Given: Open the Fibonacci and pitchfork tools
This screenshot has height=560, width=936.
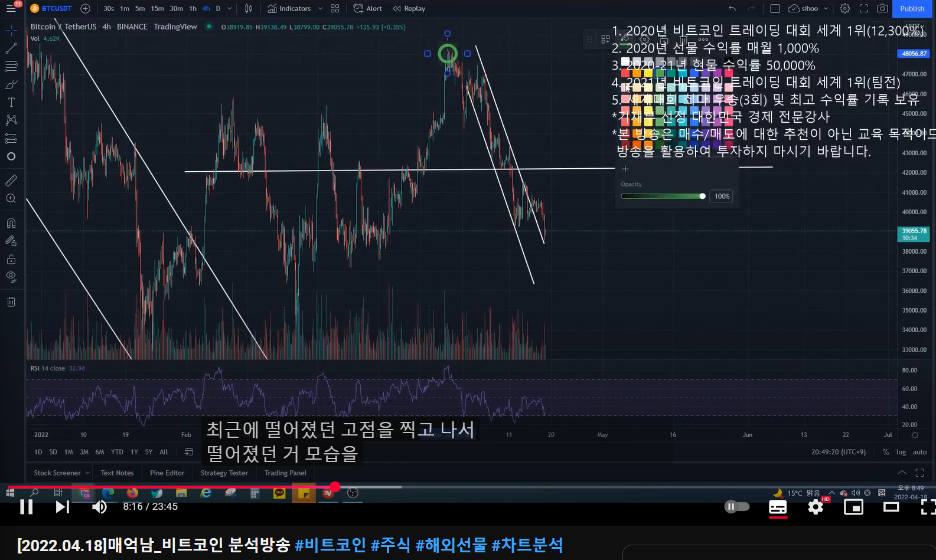Looking at the screenshot, I should 11,66.
